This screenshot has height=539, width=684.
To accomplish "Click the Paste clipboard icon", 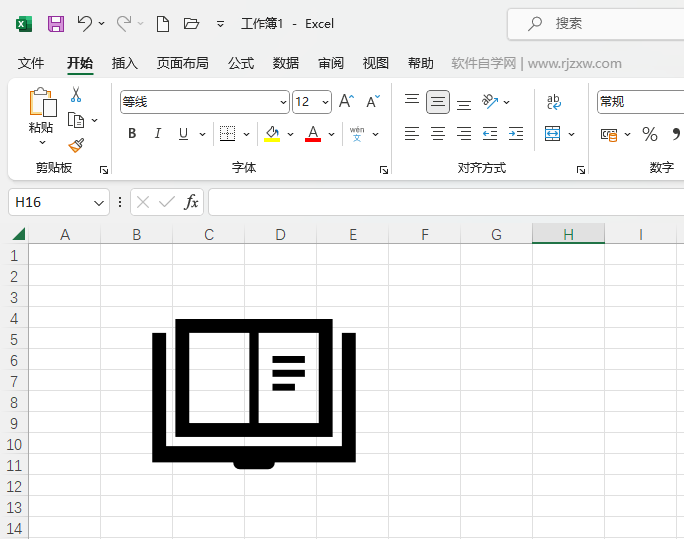I will coord(42,102).
